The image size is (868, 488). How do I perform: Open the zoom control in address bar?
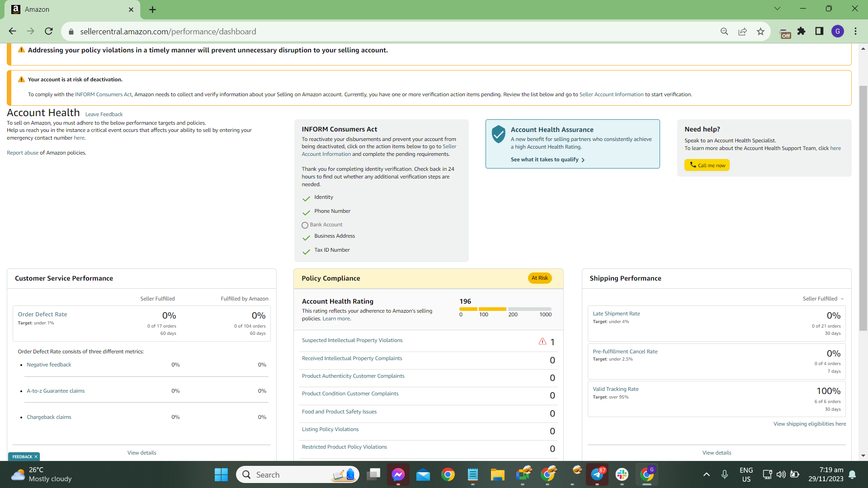click(724, 32)
